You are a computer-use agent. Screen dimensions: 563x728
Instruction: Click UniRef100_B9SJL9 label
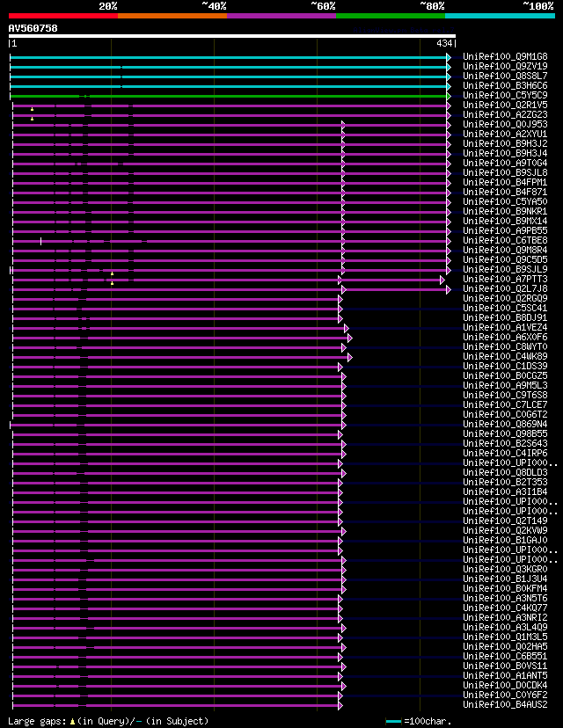(x=505, y=270)
